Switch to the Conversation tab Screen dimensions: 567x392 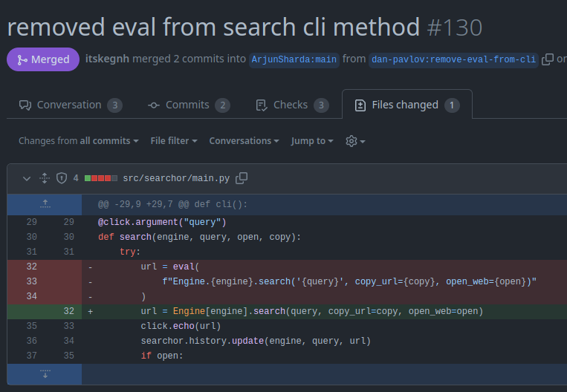point(70,105)
